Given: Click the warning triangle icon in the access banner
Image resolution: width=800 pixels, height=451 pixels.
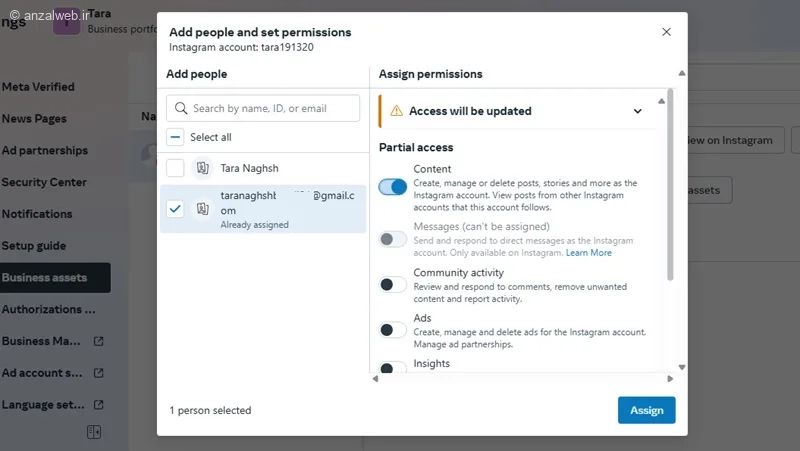Looking at the screenshot, I should pos(396,111).
